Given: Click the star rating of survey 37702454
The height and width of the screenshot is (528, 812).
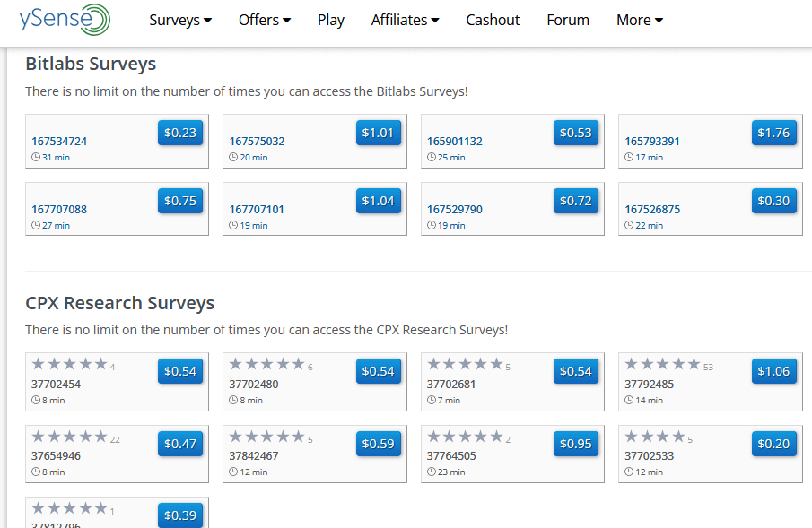Looking at the screenshot, I should [x=69, y=365].
